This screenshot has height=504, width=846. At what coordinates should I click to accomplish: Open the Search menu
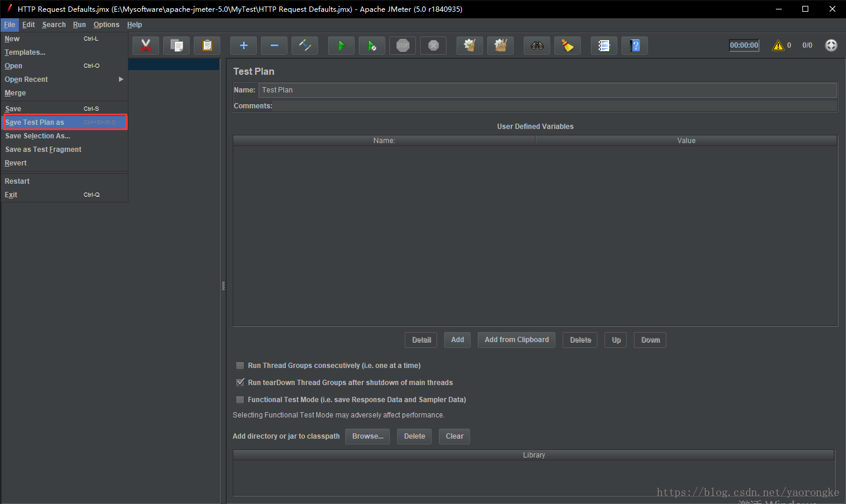tap(54, 25)
